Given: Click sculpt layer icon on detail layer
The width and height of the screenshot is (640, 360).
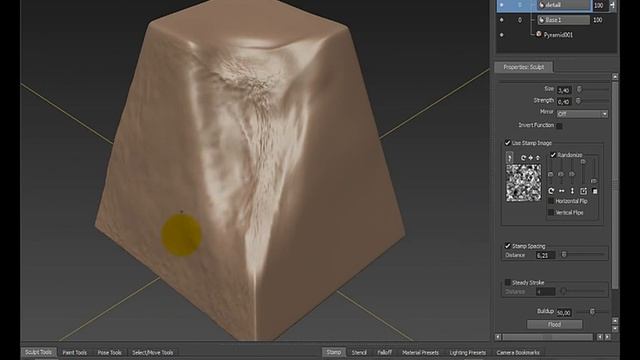Looking at the screenshot, I should point(542,5).
